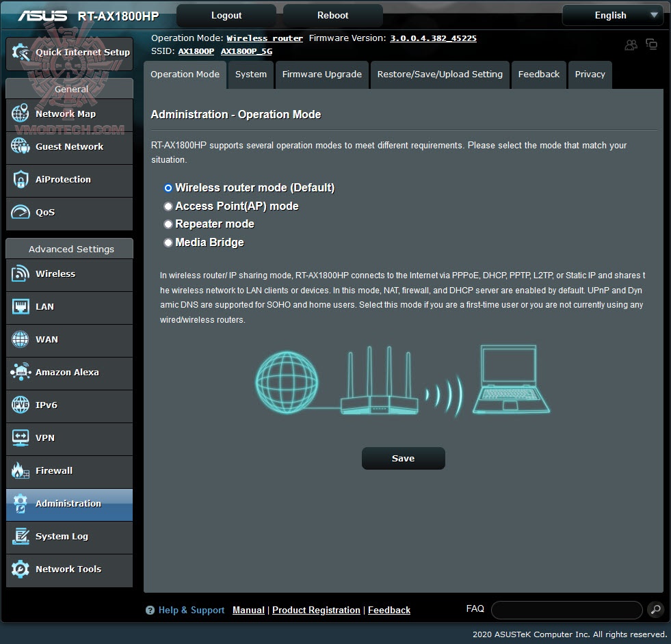
Task: Click the Reboot button
Action: pyautogui.click(x=333, y=16)
